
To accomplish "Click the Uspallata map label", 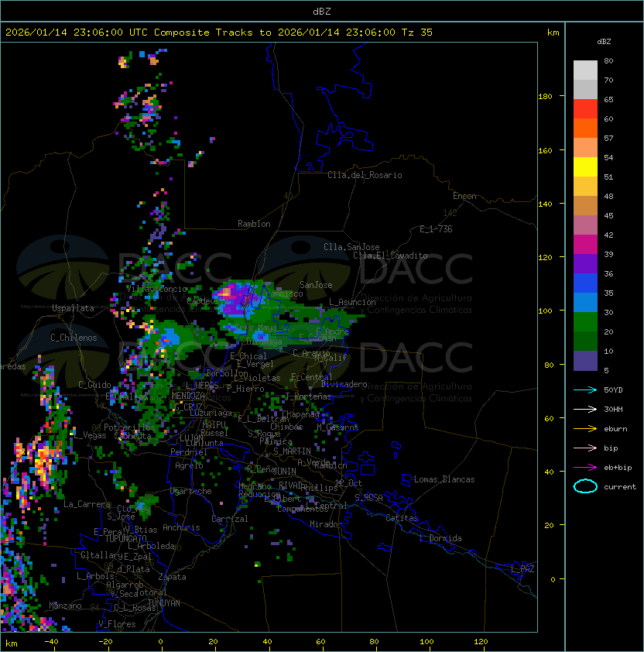I will click(73, 308).
